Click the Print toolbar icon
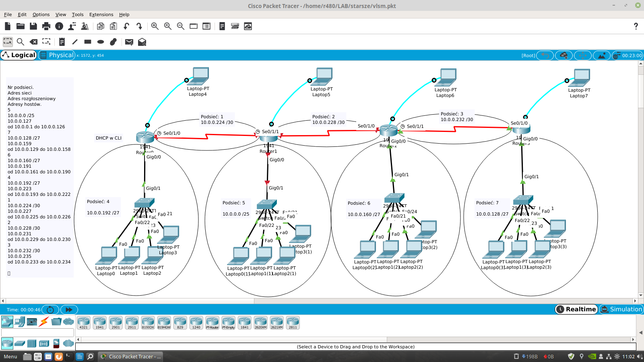Viewport: 644px width, 362px height. coord(46,26)
